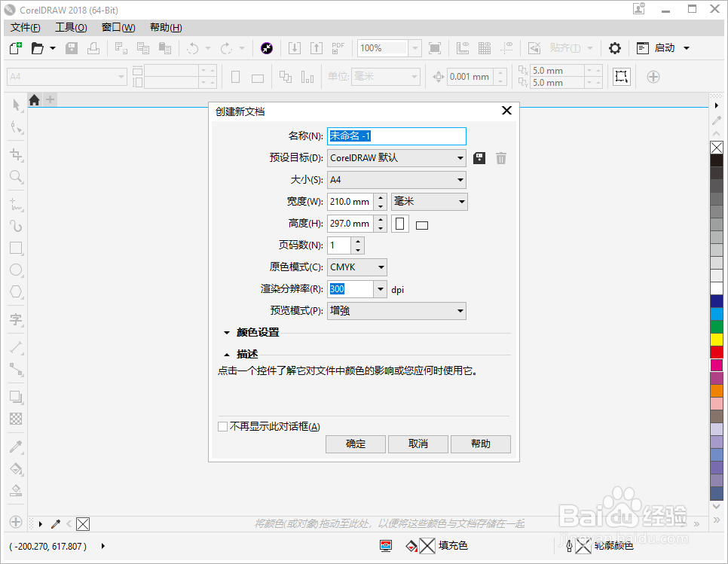The width and height of the screenshot is (728, 564).
Task: Open the 预览模式 增強 dropdown
Action: click(396, 311)
